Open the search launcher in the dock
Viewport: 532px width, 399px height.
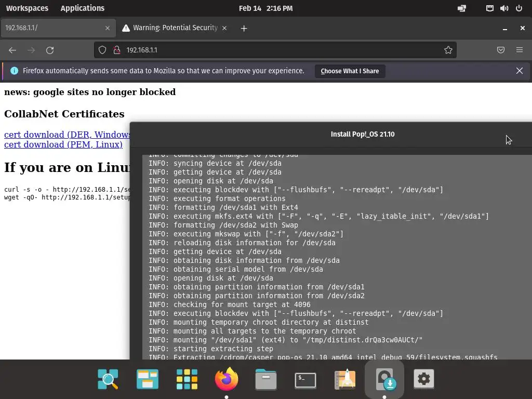(x=108, y=379)
